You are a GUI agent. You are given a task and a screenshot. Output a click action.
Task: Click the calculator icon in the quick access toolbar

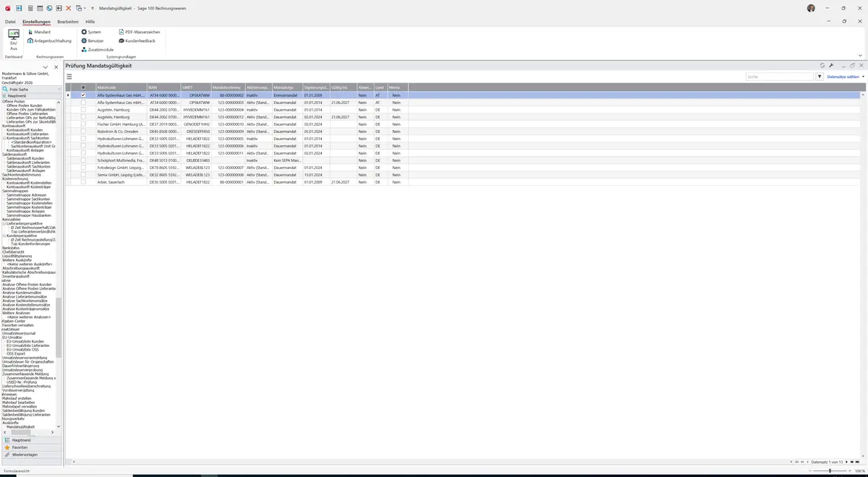point(30,8)
